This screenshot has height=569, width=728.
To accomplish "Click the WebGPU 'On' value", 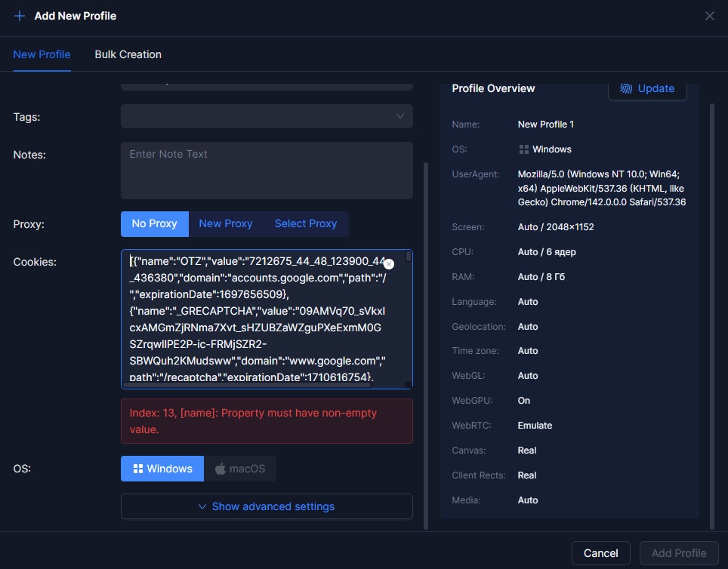I will point(523,401).
